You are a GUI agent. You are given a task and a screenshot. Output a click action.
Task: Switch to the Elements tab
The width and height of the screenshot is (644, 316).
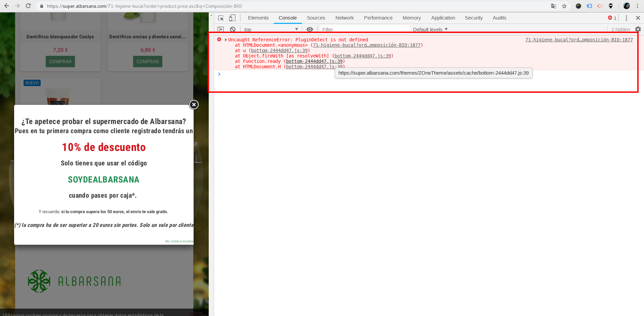(258, 18)
